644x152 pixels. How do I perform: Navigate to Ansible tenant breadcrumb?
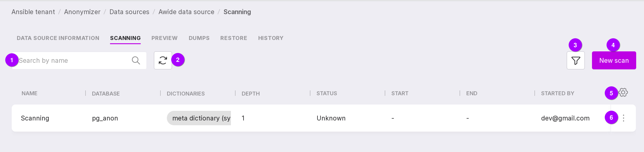33,12
